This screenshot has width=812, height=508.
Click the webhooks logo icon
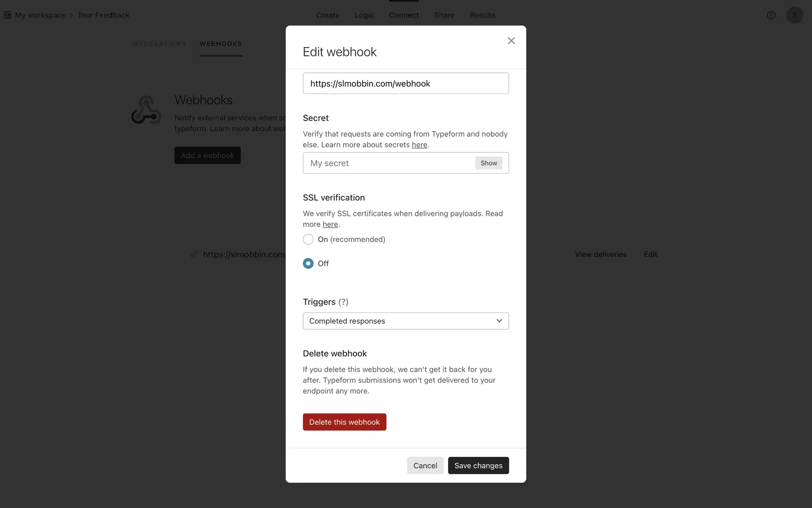click(146, 110)
